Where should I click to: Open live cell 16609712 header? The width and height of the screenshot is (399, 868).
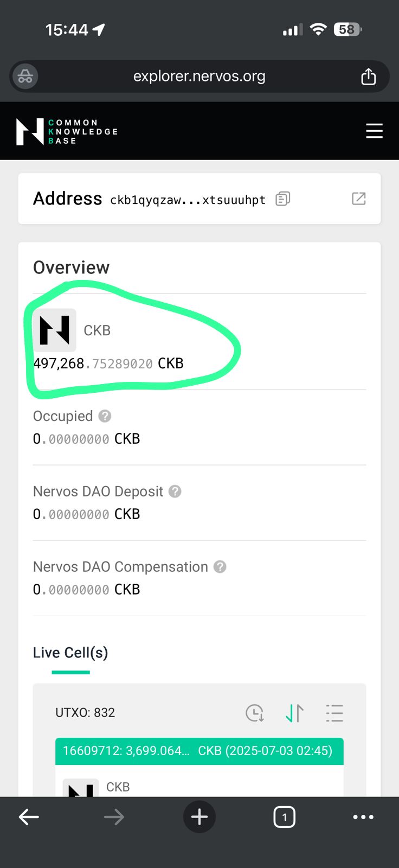coord(199,751)
